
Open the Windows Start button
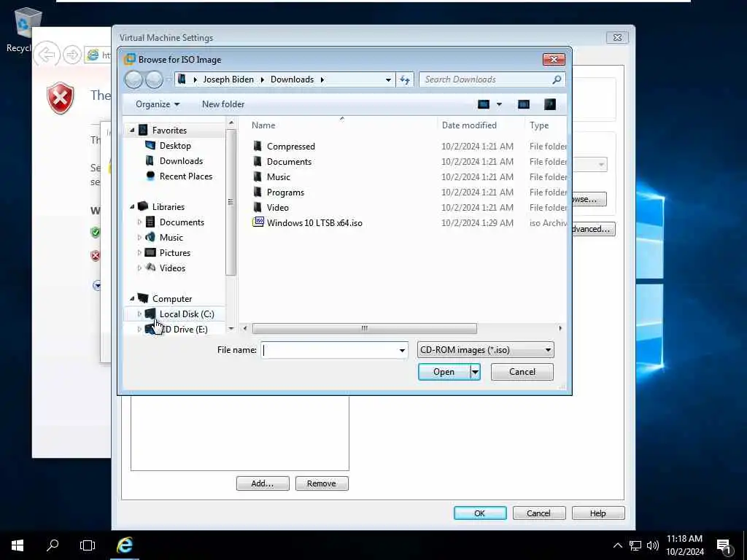coord(18,545)
